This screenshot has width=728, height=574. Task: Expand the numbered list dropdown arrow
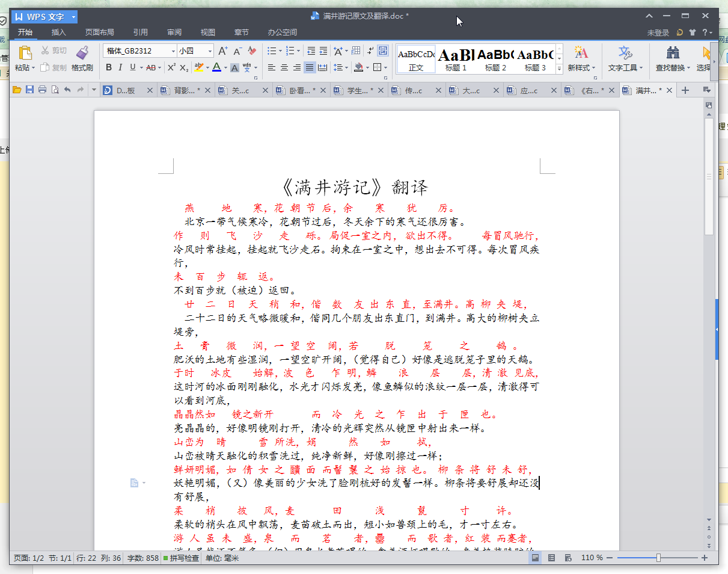299,51
